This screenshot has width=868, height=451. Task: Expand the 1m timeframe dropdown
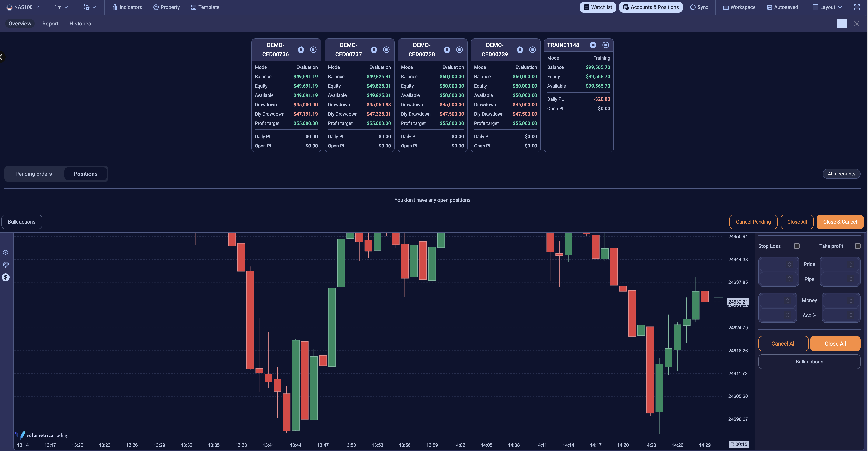click(x=61, y=7)
